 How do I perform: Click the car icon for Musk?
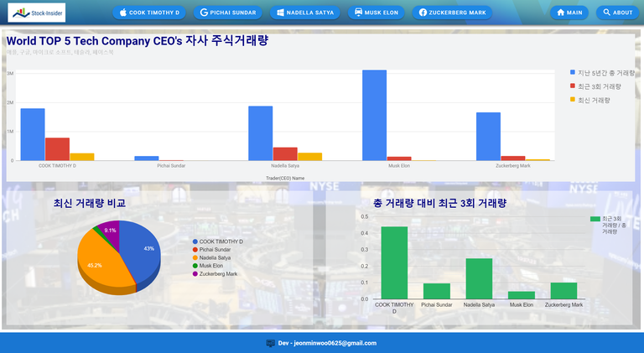359,13
